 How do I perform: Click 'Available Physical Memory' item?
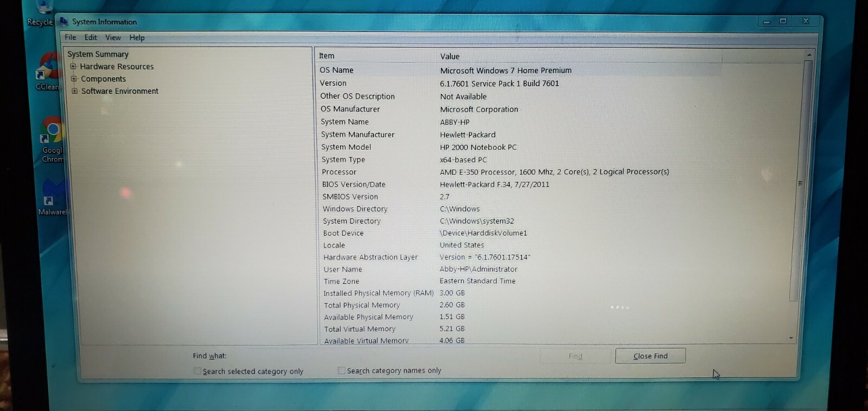coord(369,317)
